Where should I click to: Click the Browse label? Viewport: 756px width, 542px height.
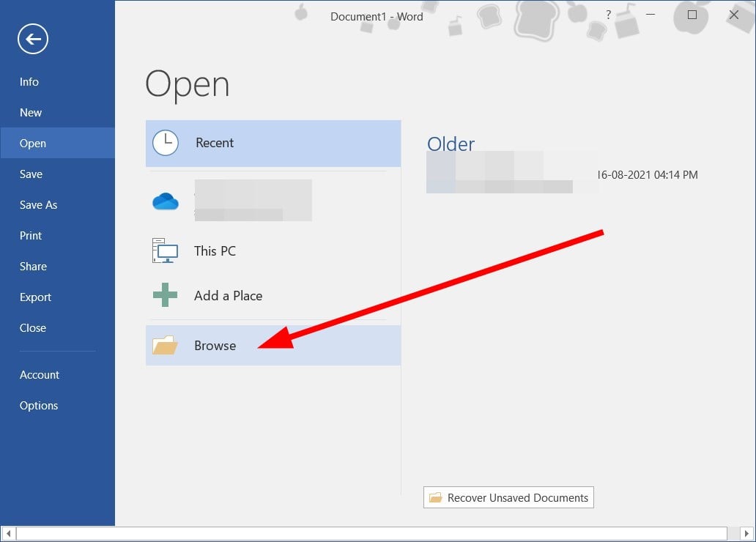[x=215, y=346]
